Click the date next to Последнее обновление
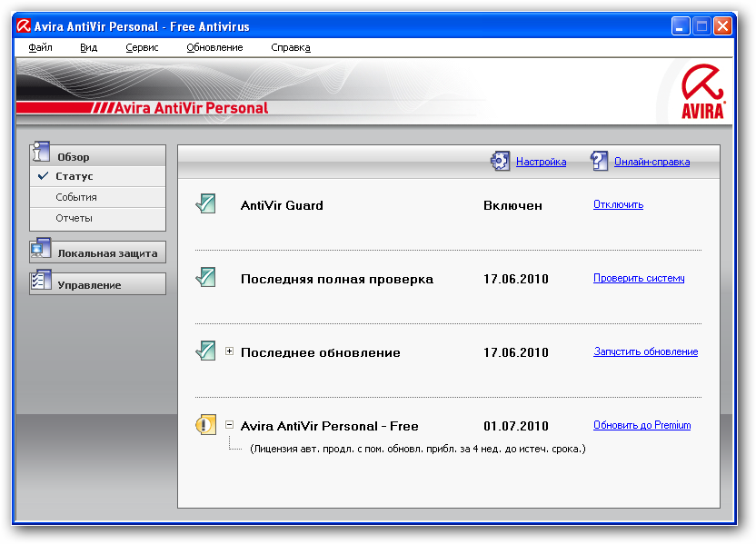The height and width of the screenshot is (544, 756). pyautogui.click(x=516, y=352)
